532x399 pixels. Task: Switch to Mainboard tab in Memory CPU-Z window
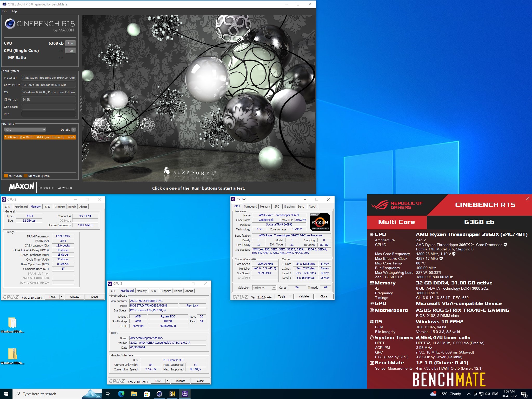click(x=21, y=207)
